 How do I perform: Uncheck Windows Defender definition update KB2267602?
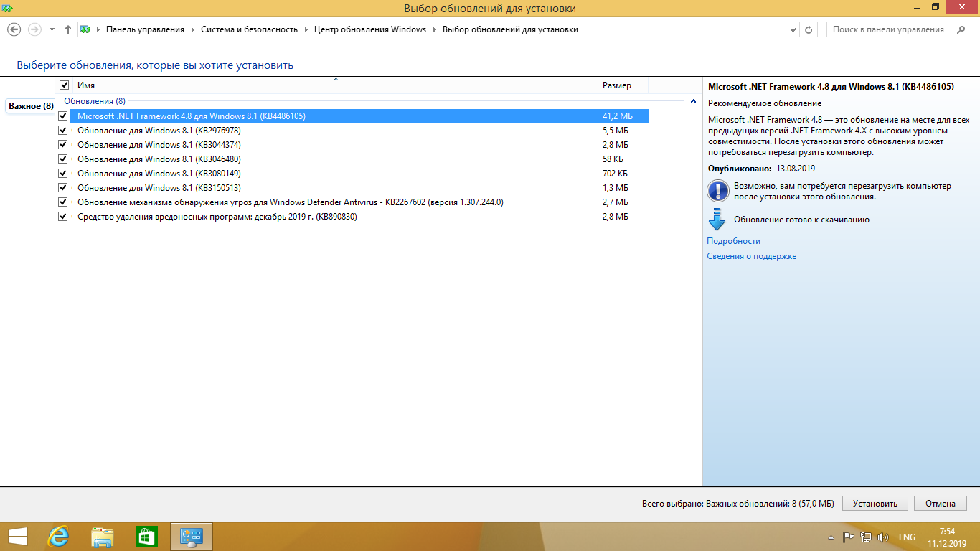coord(63,202)
